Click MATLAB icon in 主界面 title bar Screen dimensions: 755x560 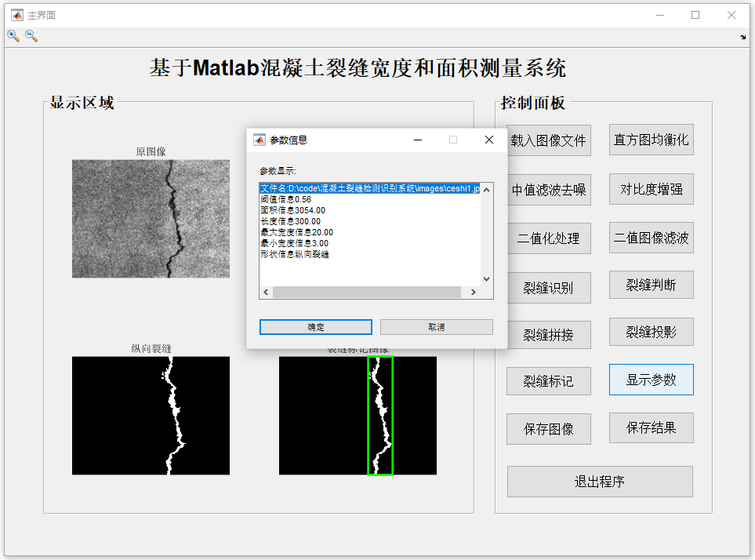coord(17,15)
